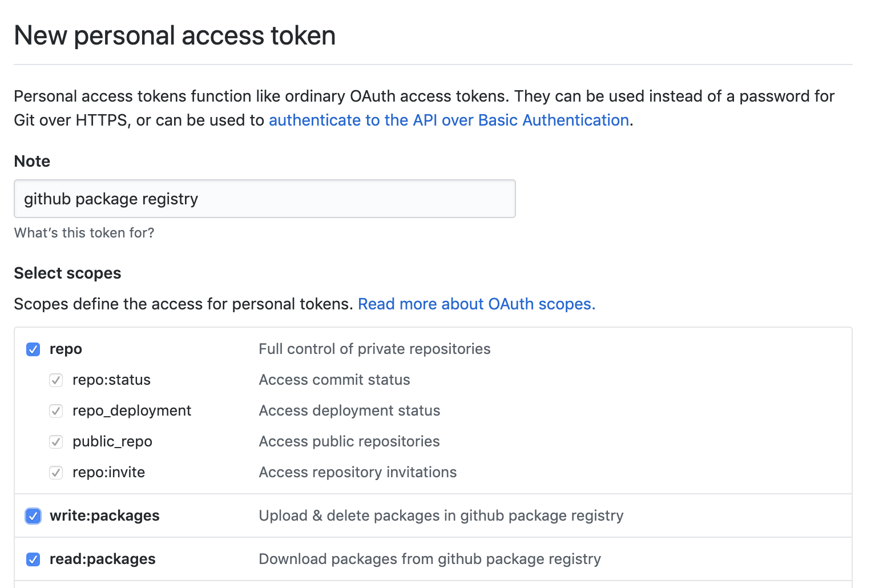Click the read:packages label

[102, 559]
